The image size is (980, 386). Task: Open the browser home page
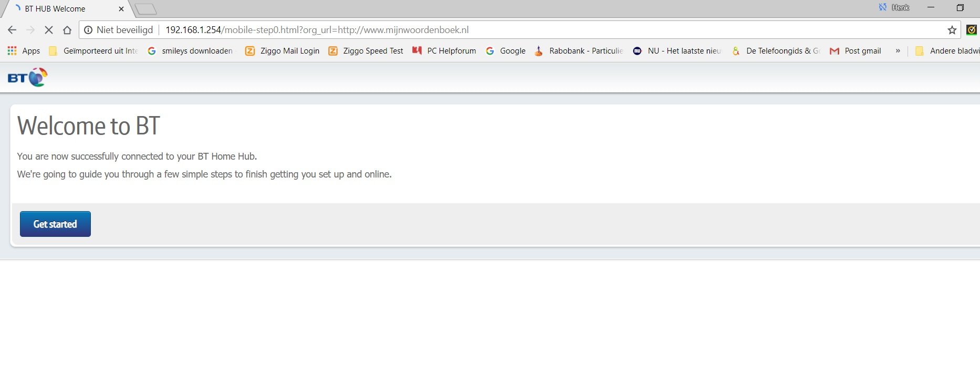[67, 30]
